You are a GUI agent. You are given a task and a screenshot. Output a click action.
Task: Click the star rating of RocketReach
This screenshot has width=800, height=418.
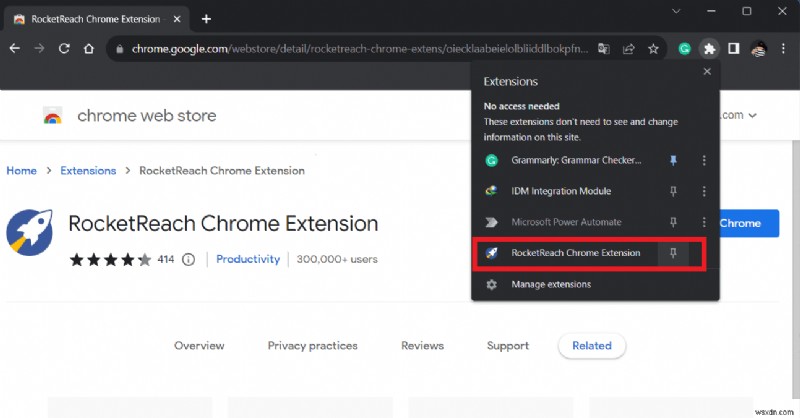click(110, 259)
